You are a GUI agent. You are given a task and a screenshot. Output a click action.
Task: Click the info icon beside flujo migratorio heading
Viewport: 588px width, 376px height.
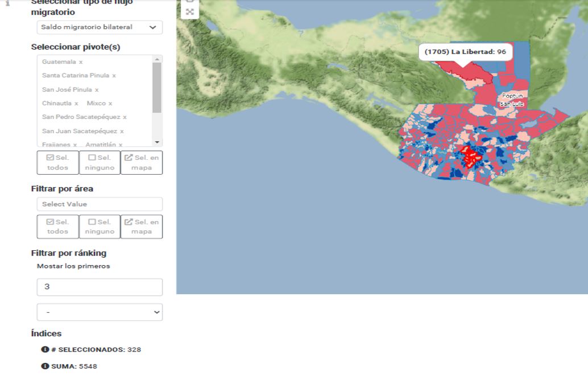7,3
